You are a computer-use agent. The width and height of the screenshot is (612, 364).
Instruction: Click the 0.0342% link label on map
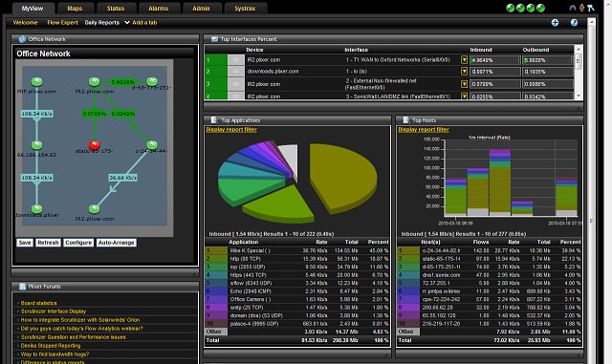tap(123, 114)
